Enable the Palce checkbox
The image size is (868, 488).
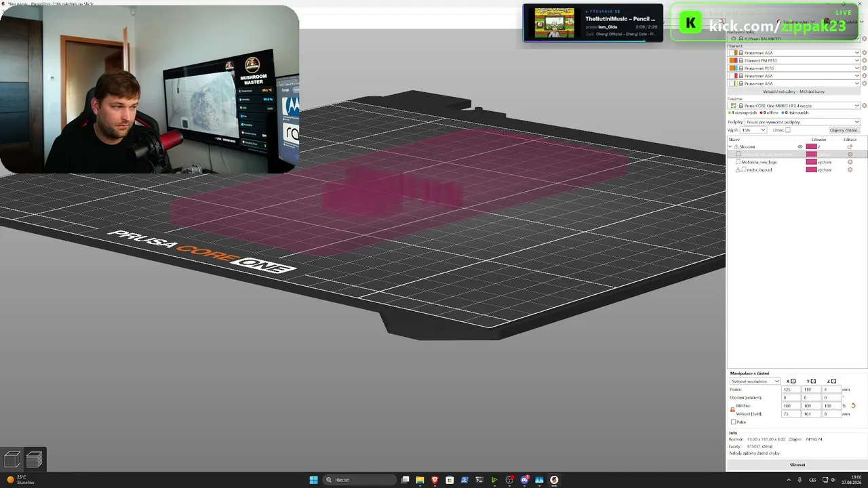click(x=733, y=422)
